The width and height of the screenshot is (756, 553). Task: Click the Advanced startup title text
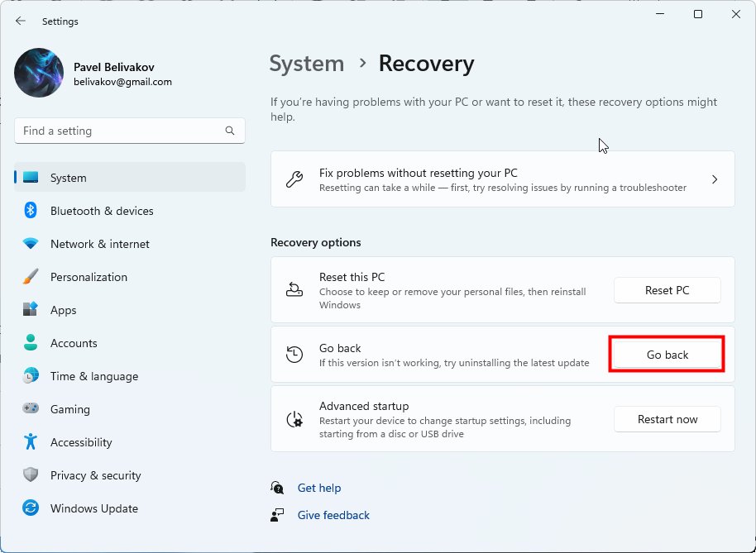[x=364, y=406]
